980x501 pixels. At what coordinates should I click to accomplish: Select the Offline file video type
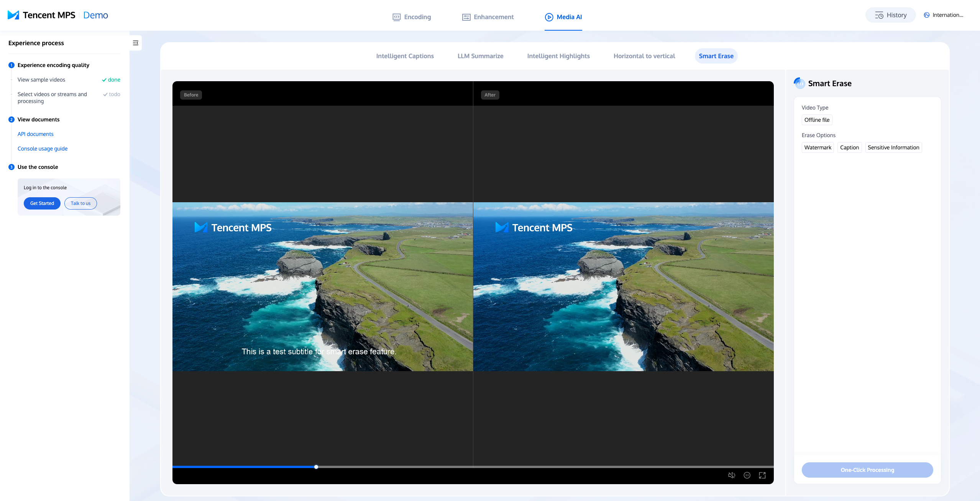point(817,120)
